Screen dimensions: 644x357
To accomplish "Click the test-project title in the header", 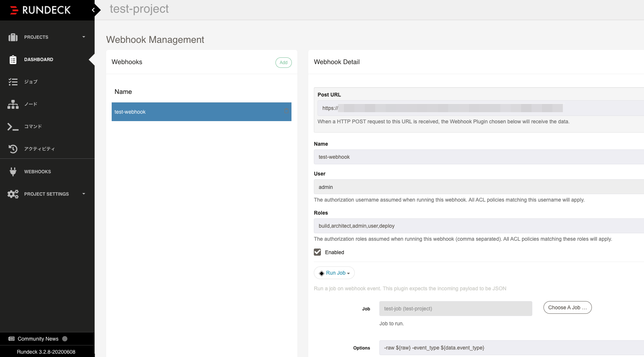I will click(x=139, y=9).
